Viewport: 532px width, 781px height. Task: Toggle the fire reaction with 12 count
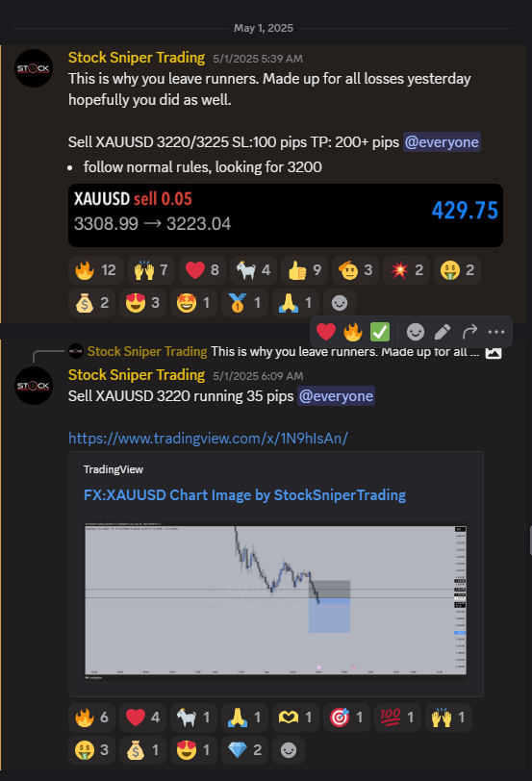pos(95,270)
